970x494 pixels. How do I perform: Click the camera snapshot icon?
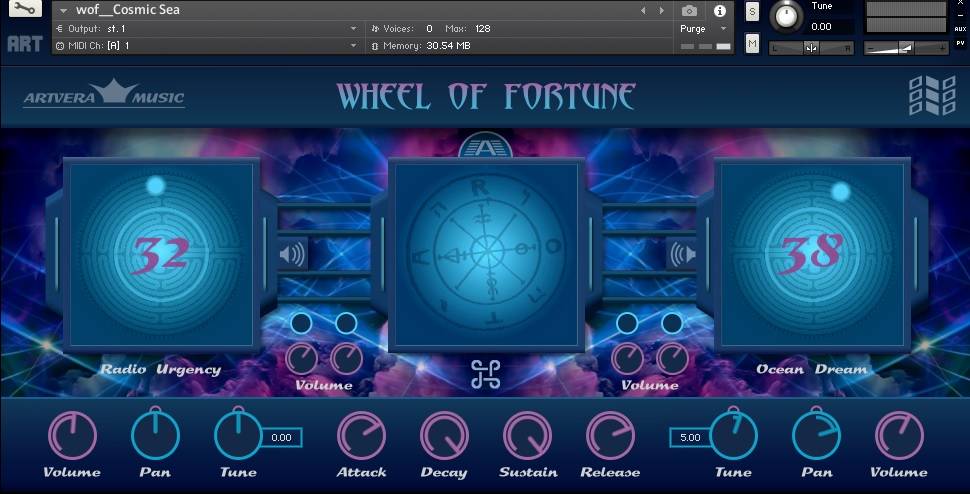coord(689,11)
